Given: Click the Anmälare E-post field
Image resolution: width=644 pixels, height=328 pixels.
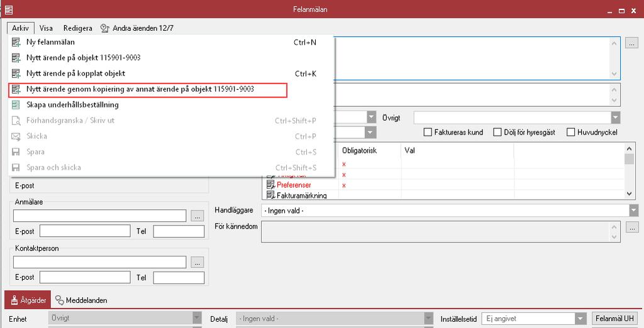Looking at the screenshot, I should 85,231.
